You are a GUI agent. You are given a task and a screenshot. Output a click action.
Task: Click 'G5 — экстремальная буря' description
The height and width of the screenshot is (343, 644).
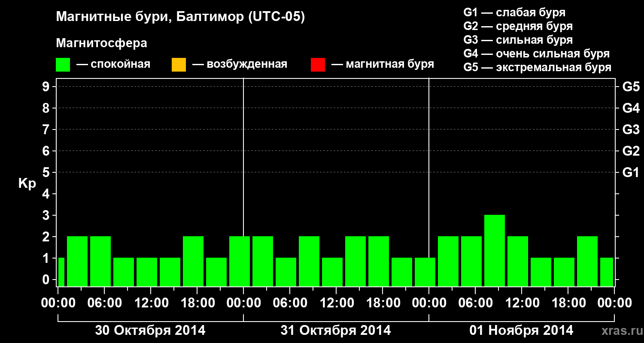tap(537, 67)
